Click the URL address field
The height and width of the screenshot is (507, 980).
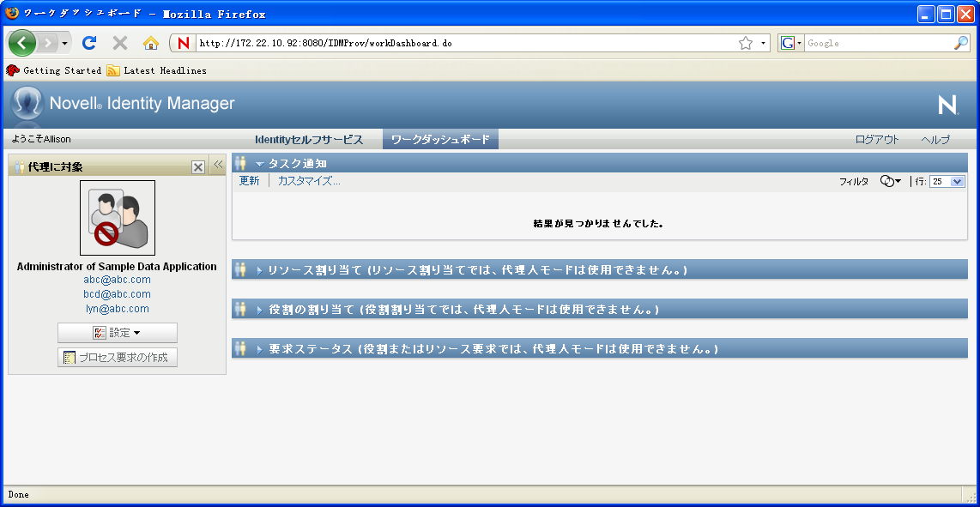pyautogui.click(x=464, y=43)
